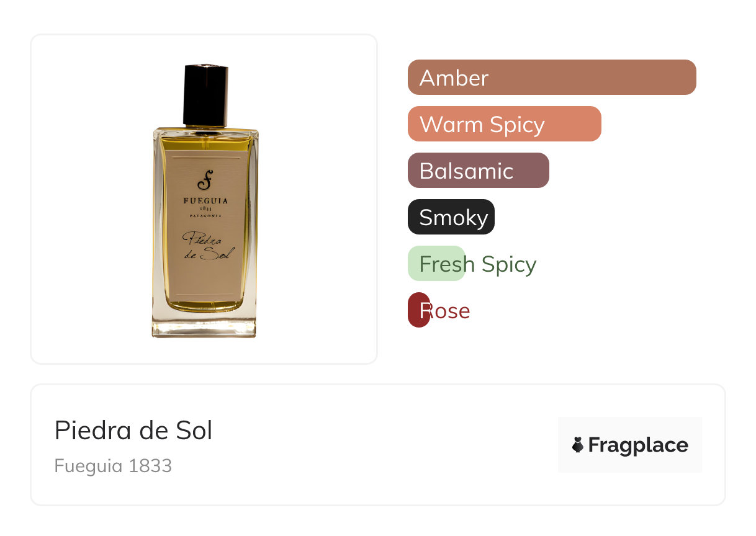Click the PATAGONIA text on the label
The height and width of the screenshot is (536, 756).
coord(205,216)
